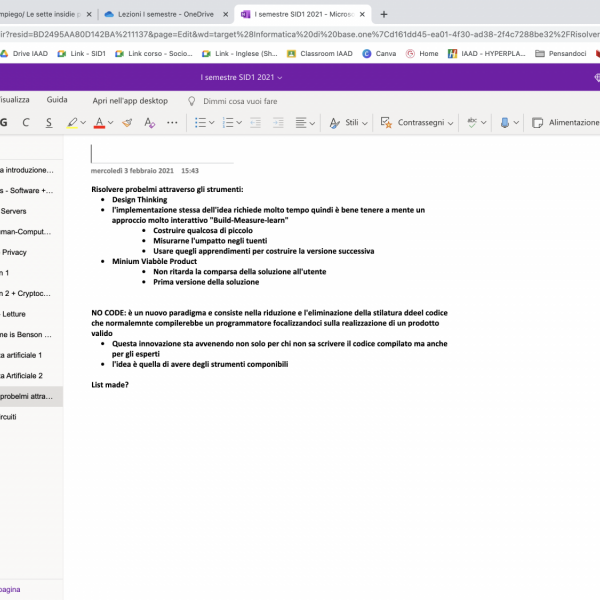This screenshot has height=600, width=600.
Task: Open IAAD - HYPERPLA bookmark
Action: [487, 54]
